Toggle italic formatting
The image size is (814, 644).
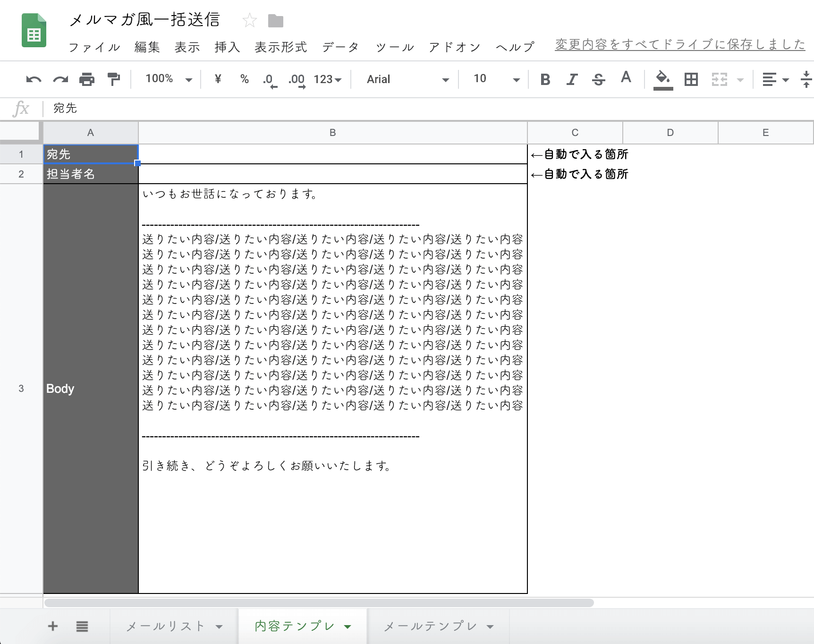tap(572, 79)
